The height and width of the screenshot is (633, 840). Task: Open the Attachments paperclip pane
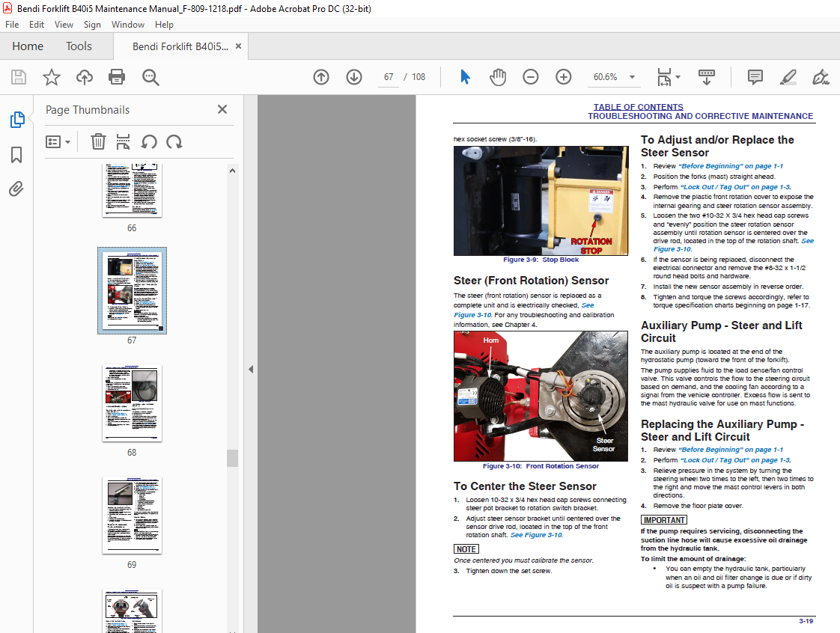coord(16,189)
